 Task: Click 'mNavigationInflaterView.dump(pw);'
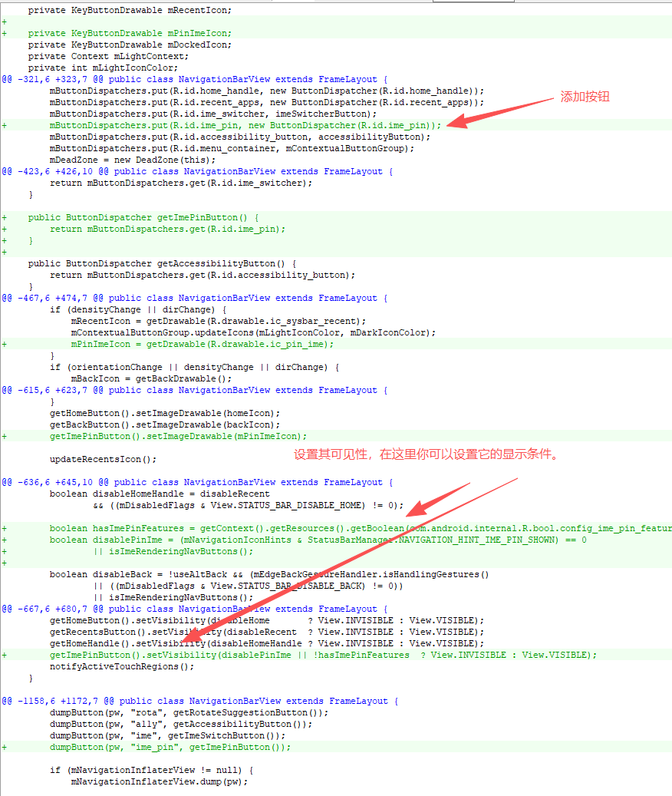point(160,782)
